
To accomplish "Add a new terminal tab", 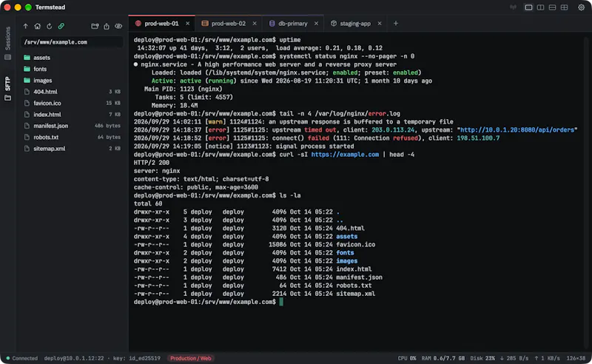I will pyautogui.click(x=396, y=24).
